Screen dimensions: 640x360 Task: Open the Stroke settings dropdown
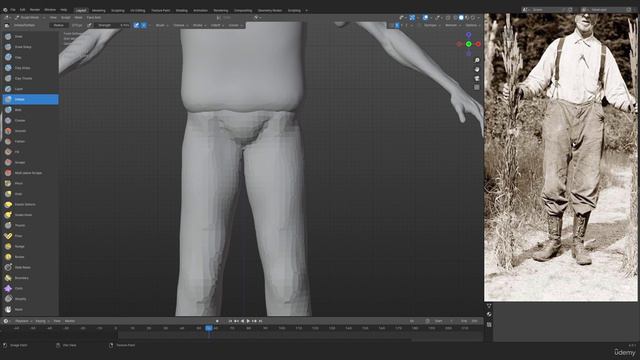point(199,25)
